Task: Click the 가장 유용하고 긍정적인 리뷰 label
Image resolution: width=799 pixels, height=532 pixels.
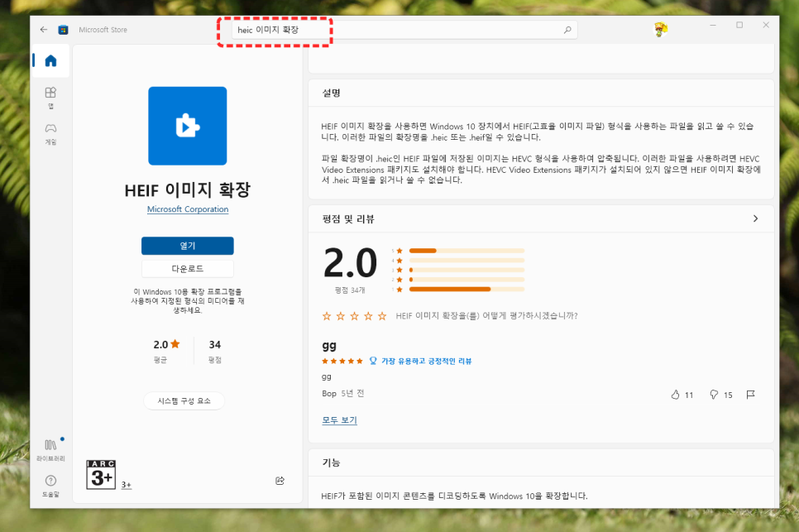Action: pos(427,361)
